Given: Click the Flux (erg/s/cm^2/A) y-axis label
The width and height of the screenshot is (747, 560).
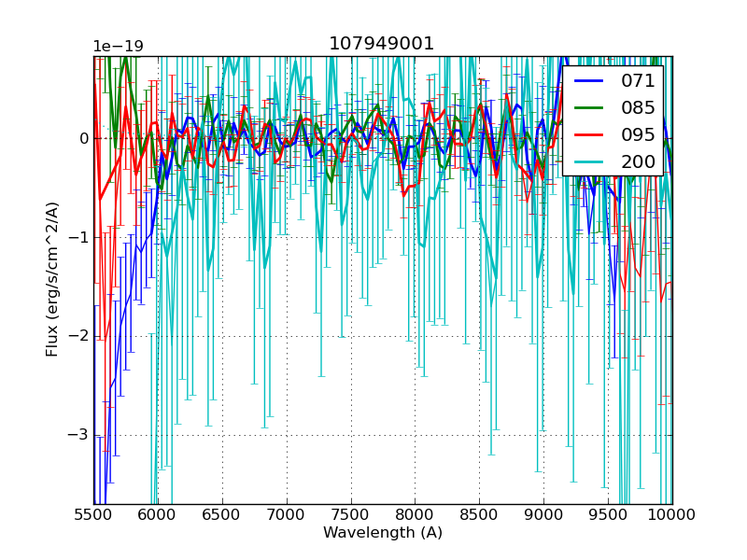Looking at the screenshot, I should 52,280.
